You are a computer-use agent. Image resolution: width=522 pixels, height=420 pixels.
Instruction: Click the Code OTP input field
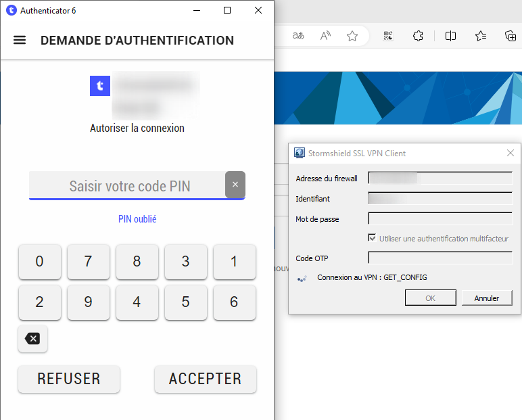[x=440, y=258]
